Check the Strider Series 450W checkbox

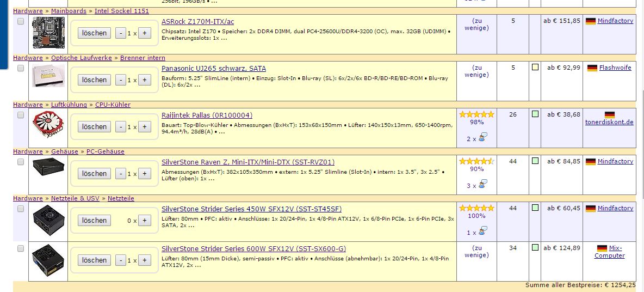[21, 209]
